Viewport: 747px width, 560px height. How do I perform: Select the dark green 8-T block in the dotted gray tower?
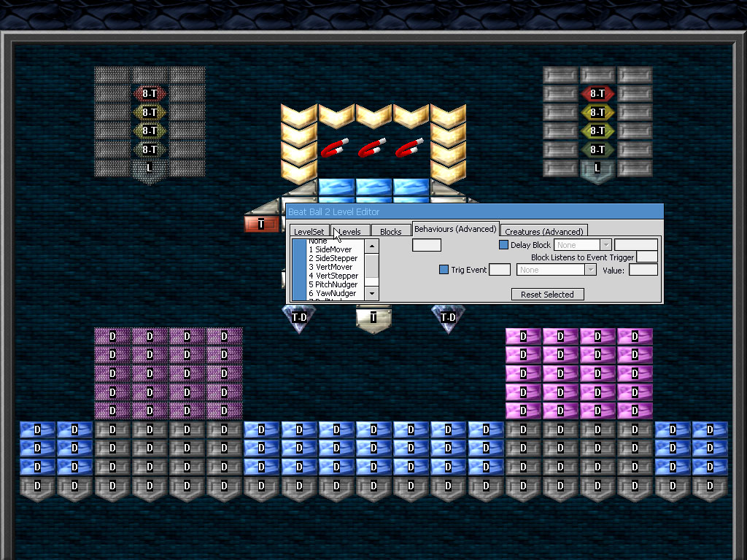click(x=150, y=149)
